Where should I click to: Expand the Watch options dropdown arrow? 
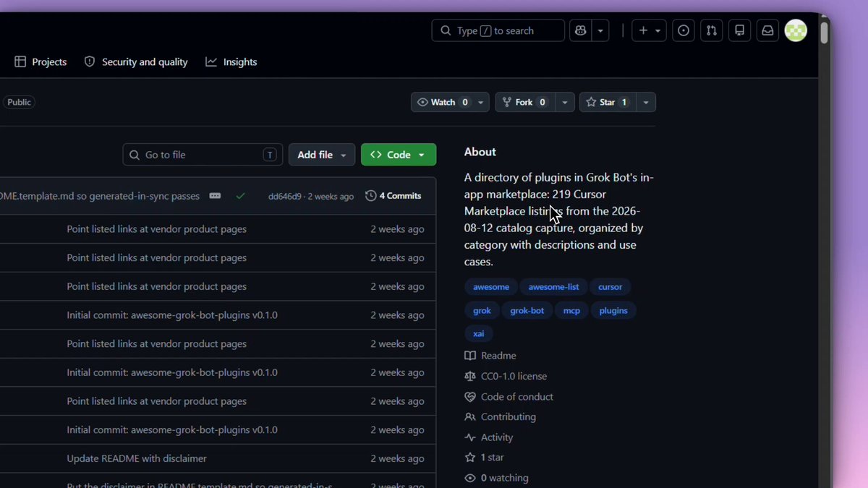481,102
